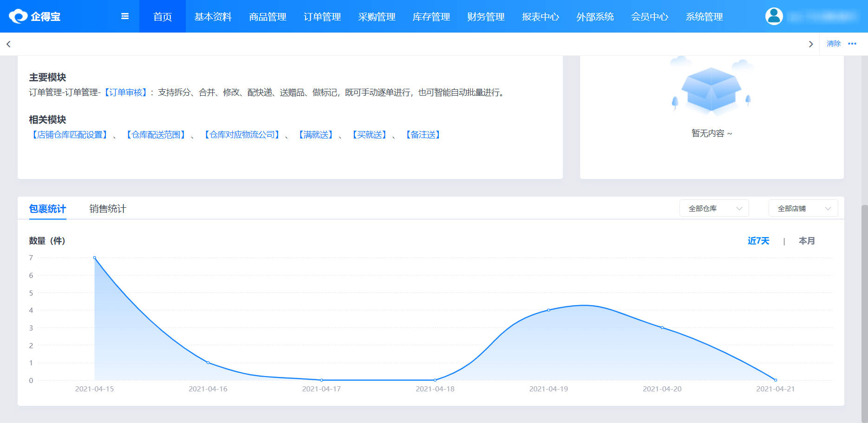Navigate to 报表中心
Viewport: 868px width, 423px height.
[x=540, y=17]
